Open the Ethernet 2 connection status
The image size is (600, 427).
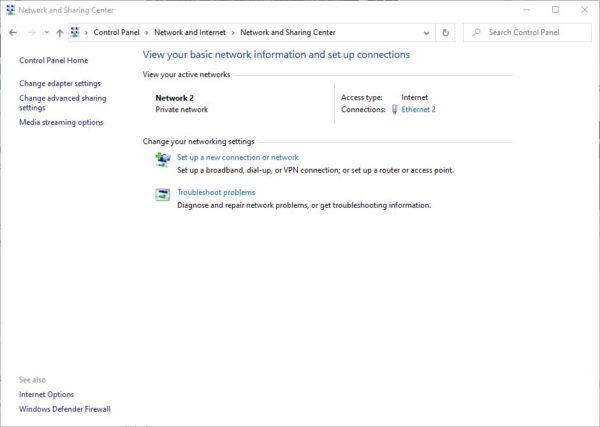coord(418,109)
